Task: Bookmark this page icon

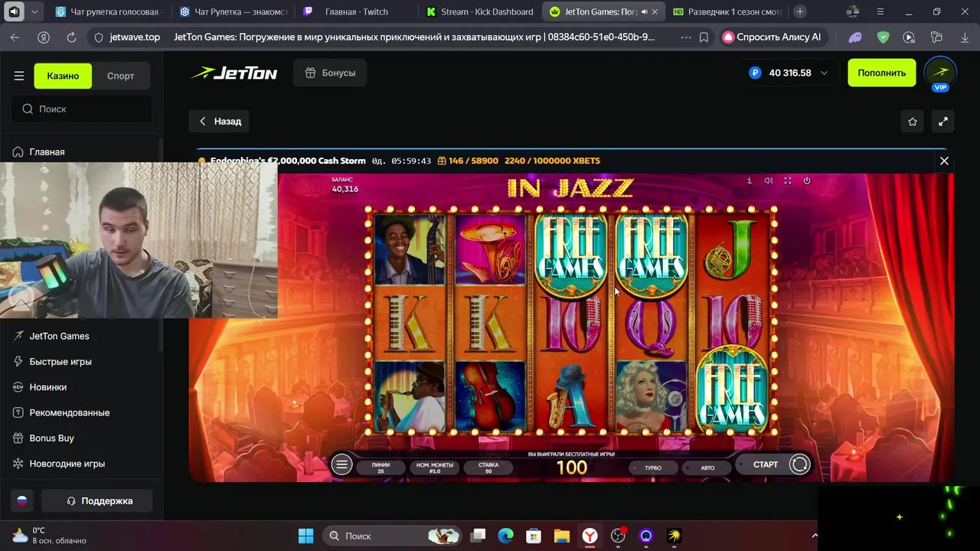Action: click(x=704, y=37)
